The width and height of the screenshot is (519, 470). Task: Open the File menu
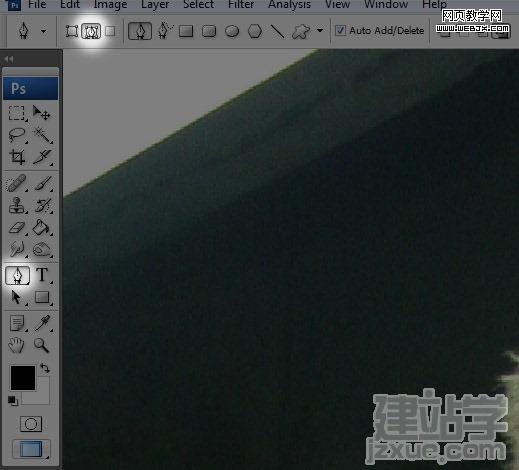coord(37,5)
